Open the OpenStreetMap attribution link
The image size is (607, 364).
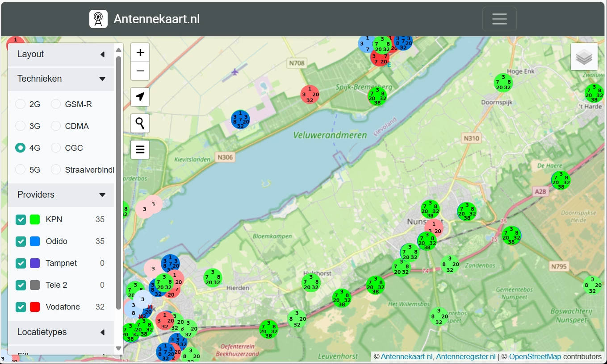click(535, 357)
